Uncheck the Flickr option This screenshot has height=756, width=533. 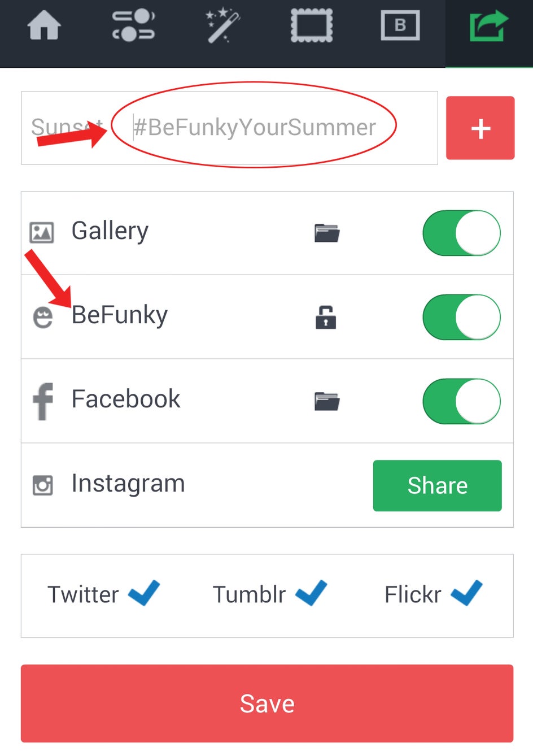(x=466, y=593)
